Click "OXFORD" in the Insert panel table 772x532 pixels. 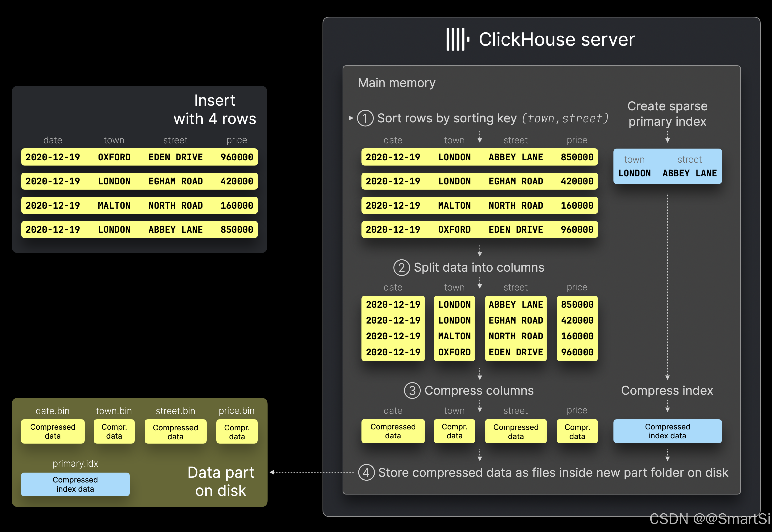(114, 157)
